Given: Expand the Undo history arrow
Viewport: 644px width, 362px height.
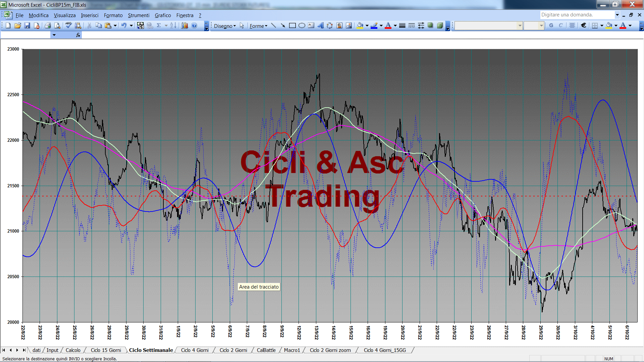Looking at the screenshot, I should pyautogui.click(x=131, y=25).
